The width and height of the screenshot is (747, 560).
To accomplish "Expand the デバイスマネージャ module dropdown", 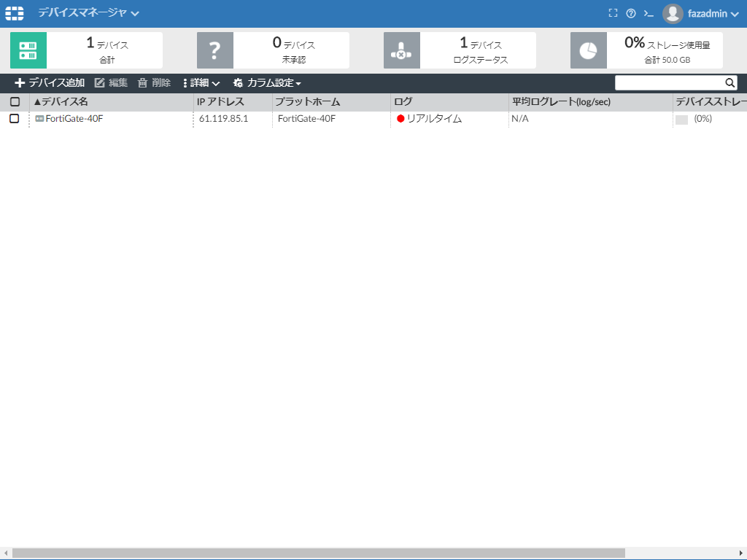I will pyautogui.click(x=88, y=13).
